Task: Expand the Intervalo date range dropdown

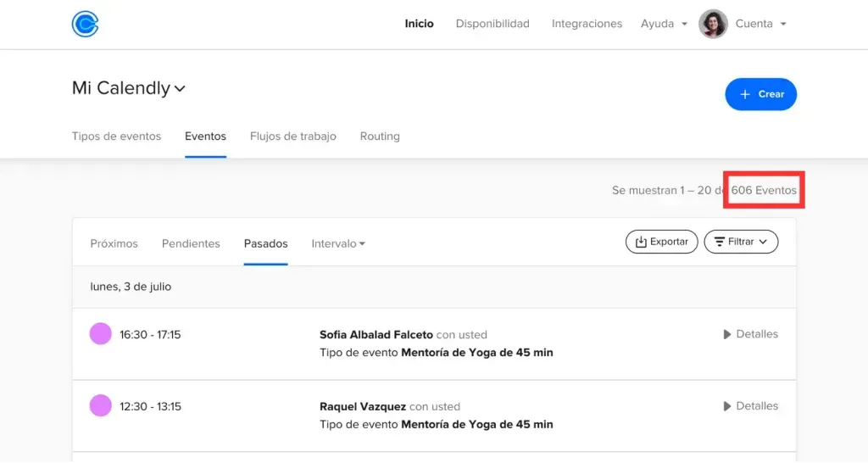Action: (338, 243)
